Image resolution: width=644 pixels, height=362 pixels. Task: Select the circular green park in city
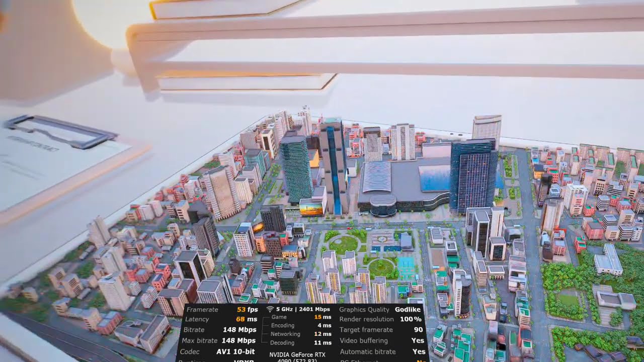(x=344, y=245)
